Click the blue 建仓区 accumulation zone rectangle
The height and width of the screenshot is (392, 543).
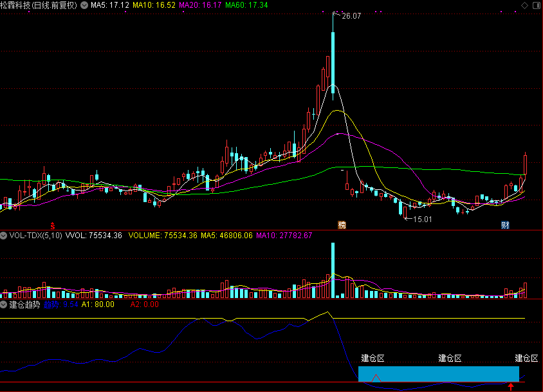(x=437, y=373)
